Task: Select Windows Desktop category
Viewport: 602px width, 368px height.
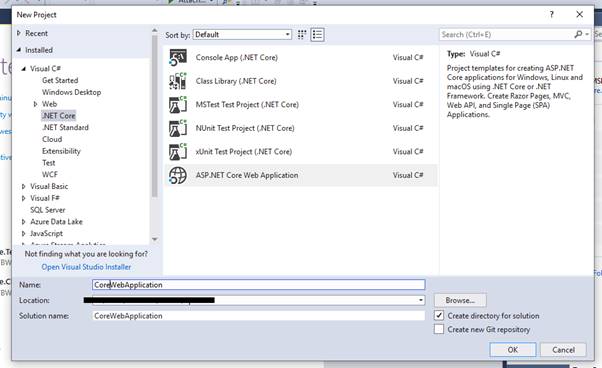Action: point(71,92)
